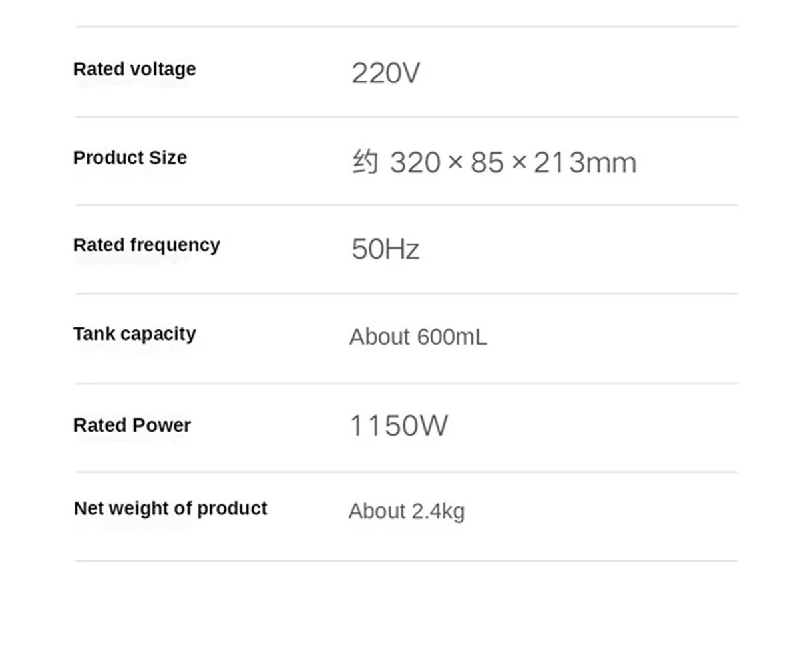
Task: Click the Chinese character before 320
Action: 365,162
